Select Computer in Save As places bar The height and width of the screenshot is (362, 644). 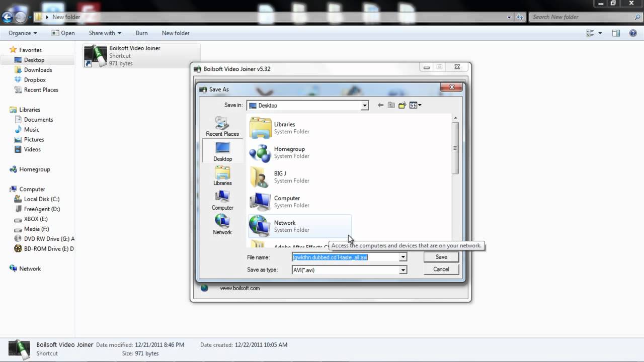(222, 200)
